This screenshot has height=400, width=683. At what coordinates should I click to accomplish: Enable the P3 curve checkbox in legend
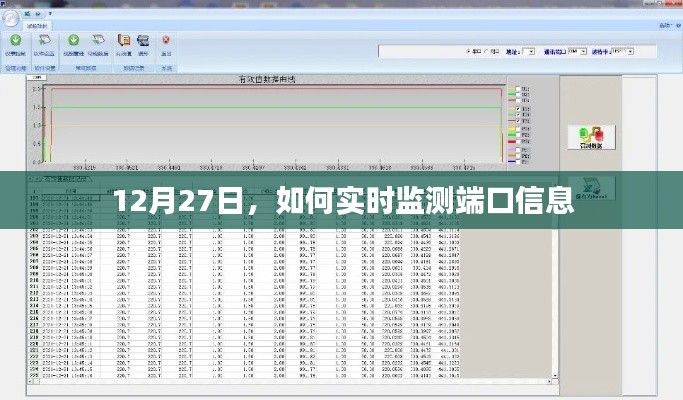tap(518, 141)
